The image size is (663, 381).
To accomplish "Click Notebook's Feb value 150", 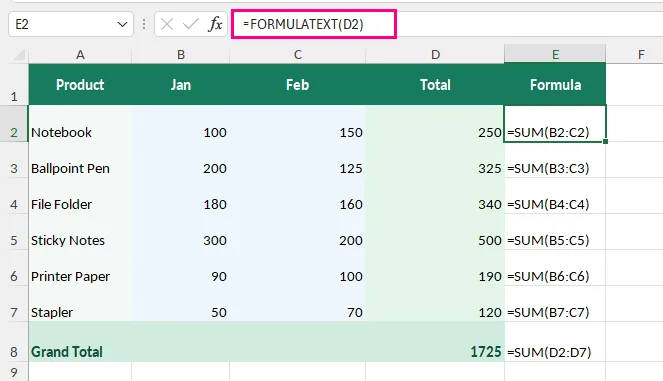I will pyautogui.click(x=298, y=123).
